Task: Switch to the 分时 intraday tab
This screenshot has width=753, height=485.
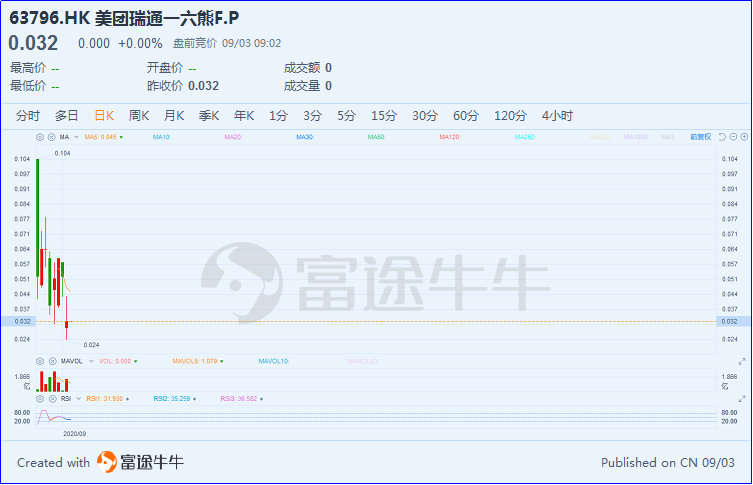Action: pos(27,116)
